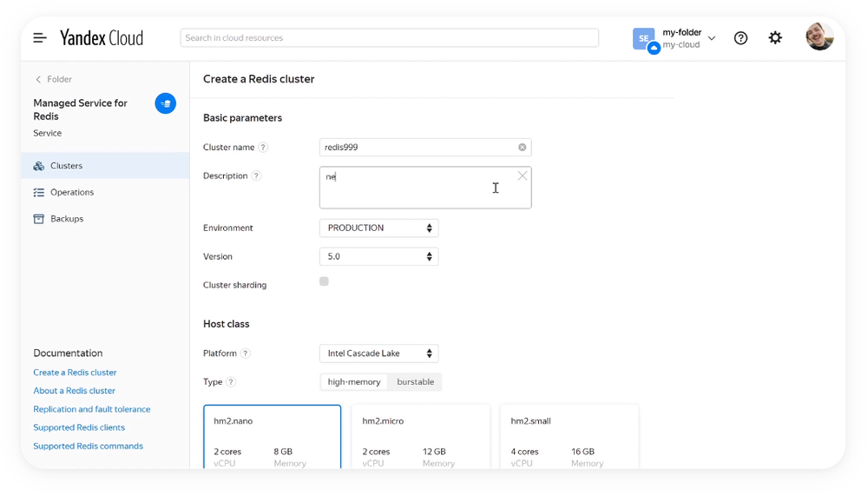Open the Supported Redis clients link
This screenshot has height=496, width=868.
pyautogui.click(x=79, y=427)
